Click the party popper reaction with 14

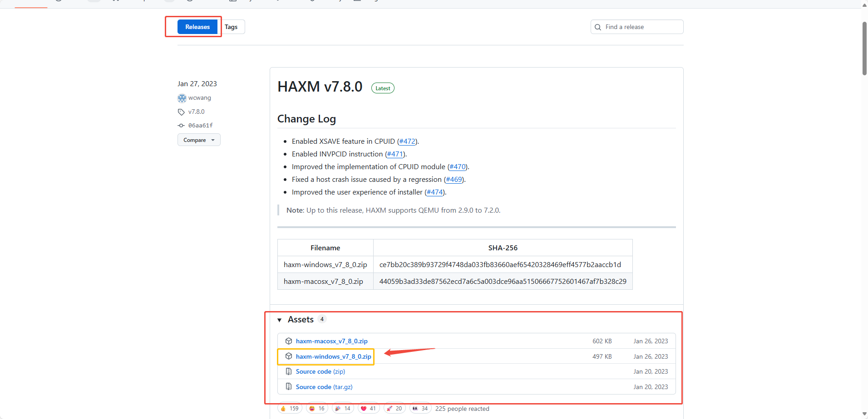click(343, 409)
